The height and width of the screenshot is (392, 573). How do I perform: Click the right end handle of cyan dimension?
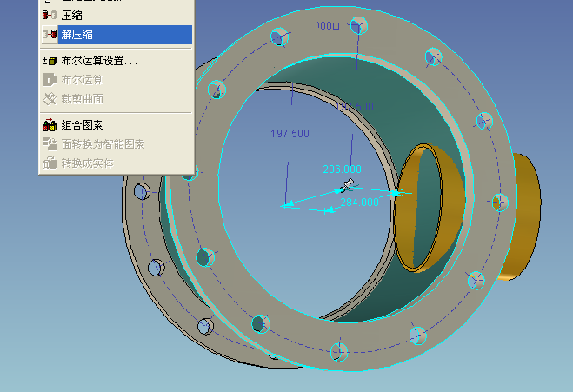pyautogui.click(x=398, y=192)
